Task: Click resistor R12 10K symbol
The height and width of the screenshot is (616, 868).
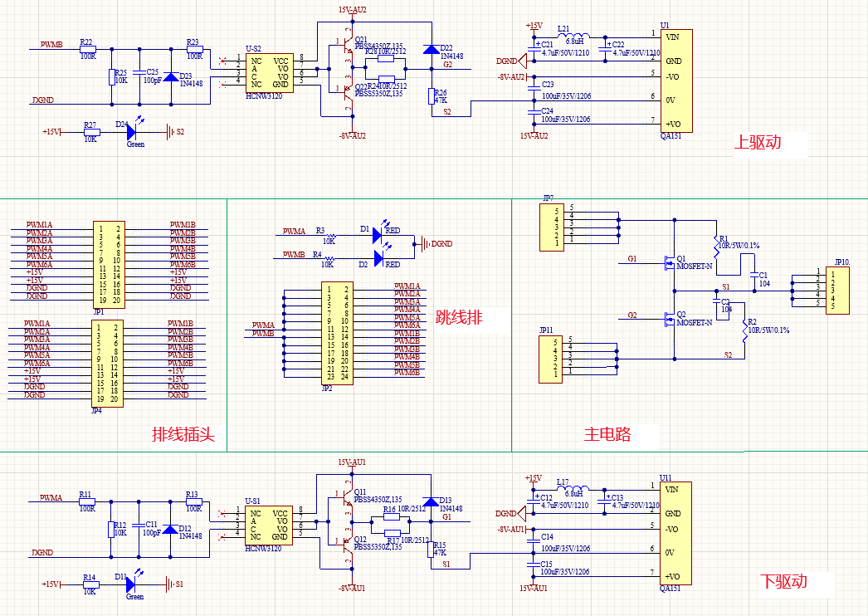Action: coord(111,530)
